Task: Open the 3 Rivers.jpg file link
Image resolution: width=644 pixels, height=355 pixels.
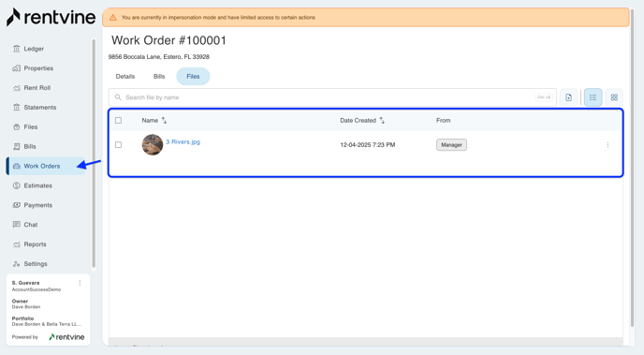Action: [x=183, y=141]
